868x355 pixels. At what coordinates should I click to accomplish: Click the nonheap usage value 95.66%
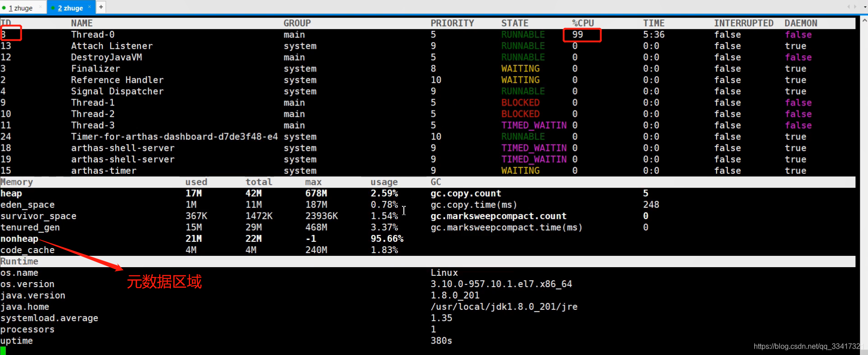(387, 239)
